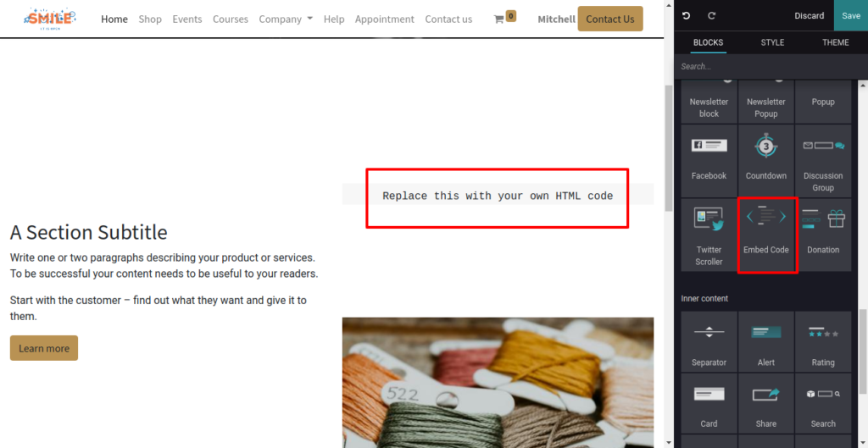
Task: Switch to the STYLE tab
Action: point(772,42)
